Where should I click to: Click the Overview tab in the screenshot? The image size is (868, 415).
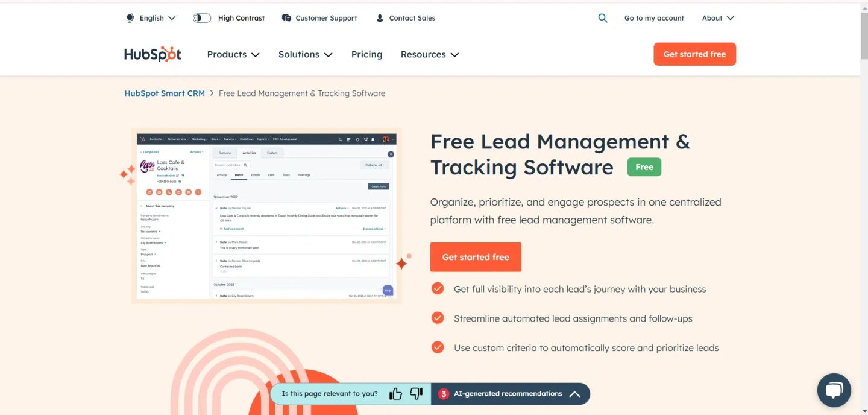225,153
